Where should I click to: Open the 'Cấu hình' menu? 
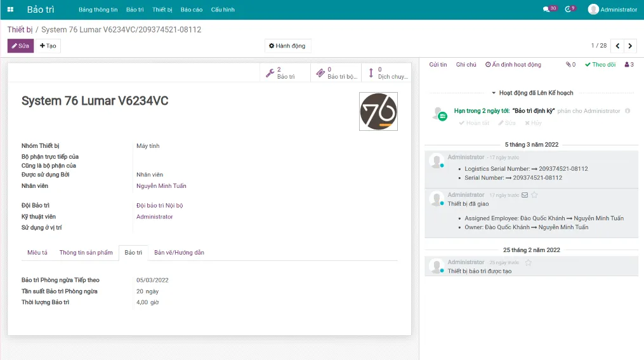pos(223,10)
